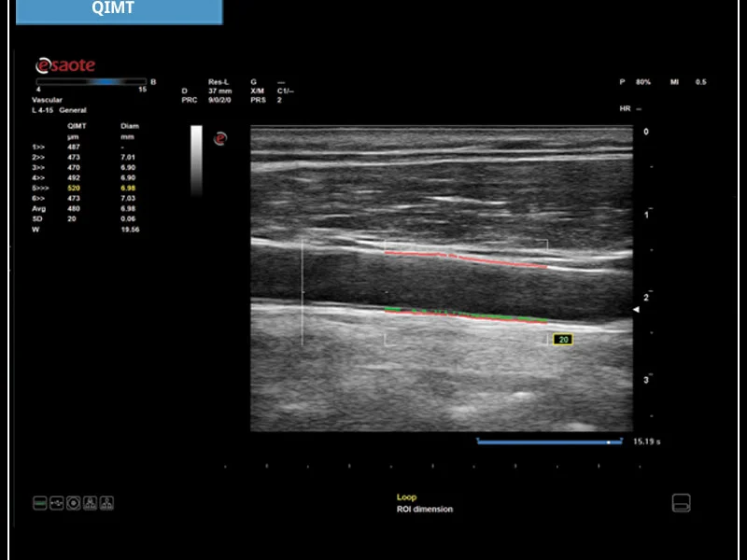
Task: Click the battery status icon
Action: [x=40, y=503]
